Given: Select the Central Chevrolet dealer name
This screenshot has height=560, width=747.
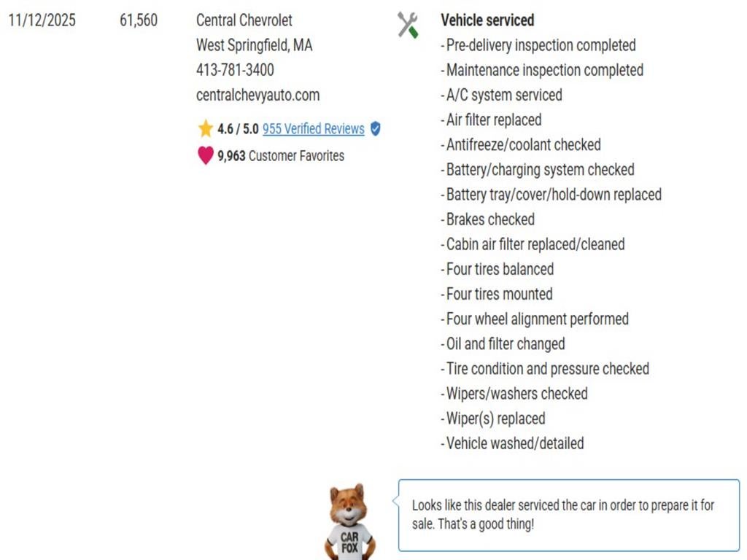Looking at the screenshot, I should point(244,20).
